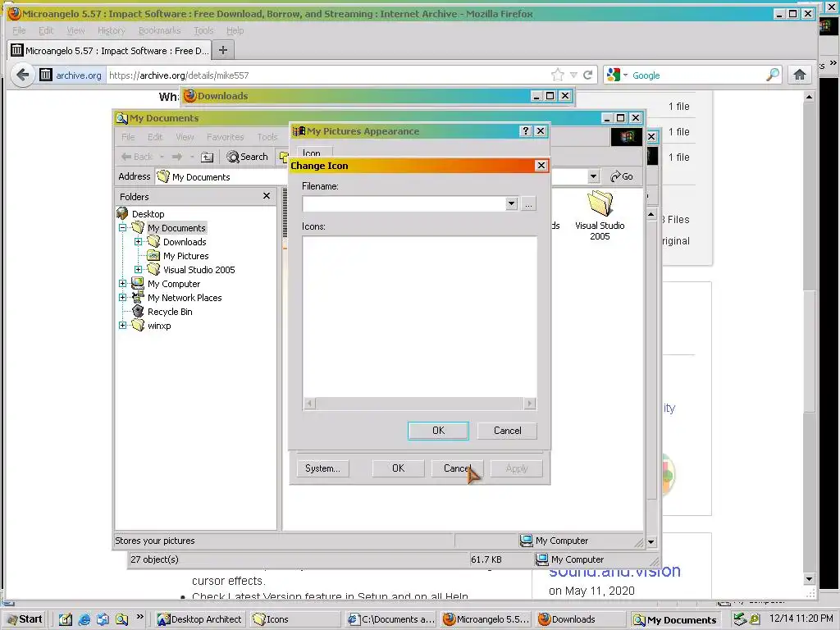Expand the Visual Studio 2005 tree node
840x630 pixels.
coord(138,269)
